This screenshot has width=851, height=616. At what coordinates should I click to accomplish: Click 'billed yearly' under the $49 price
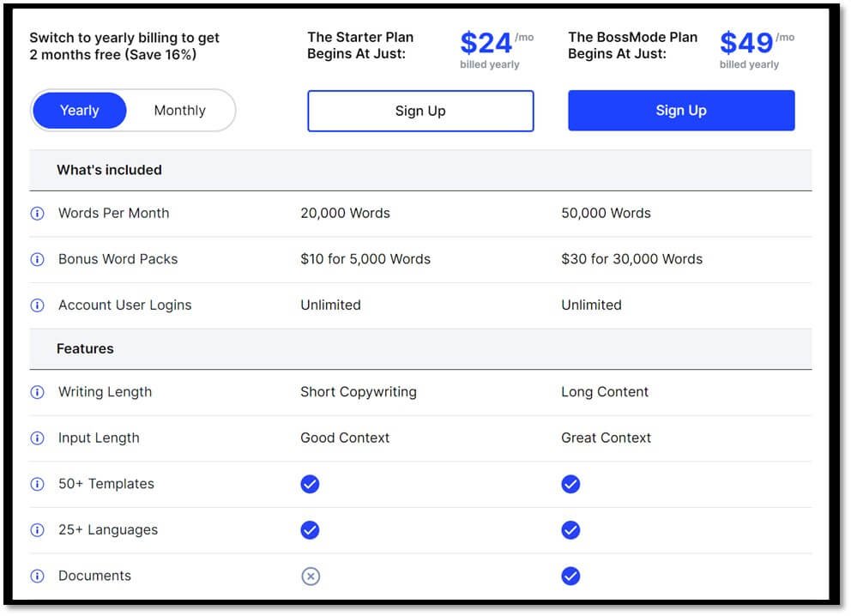coord(749,64)
